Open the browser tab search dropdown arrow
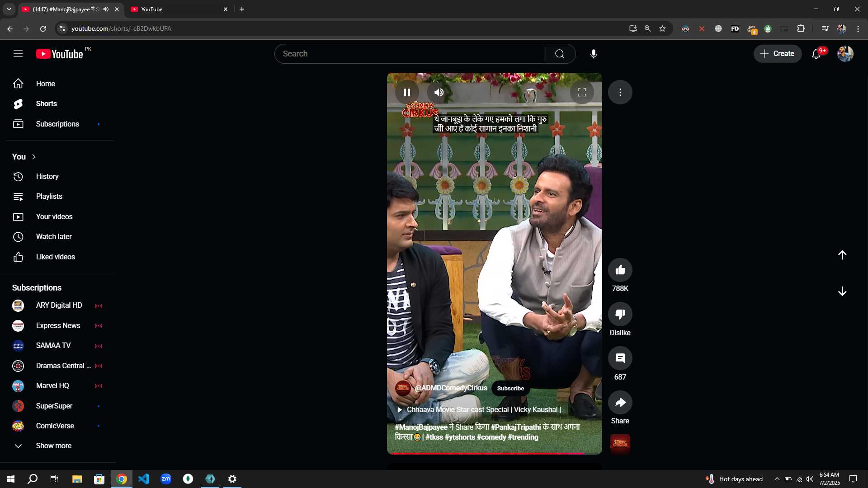Screen dimensions: 868x488 [9, 9]
